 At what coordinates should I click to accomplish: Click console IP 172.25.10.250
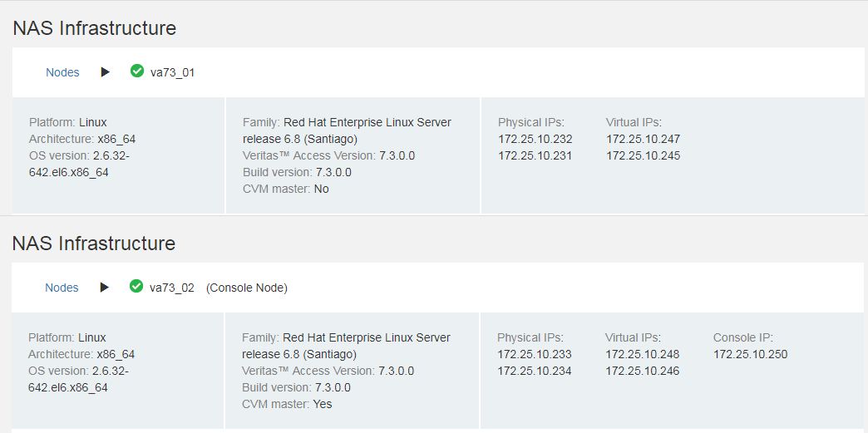(750, 354)
